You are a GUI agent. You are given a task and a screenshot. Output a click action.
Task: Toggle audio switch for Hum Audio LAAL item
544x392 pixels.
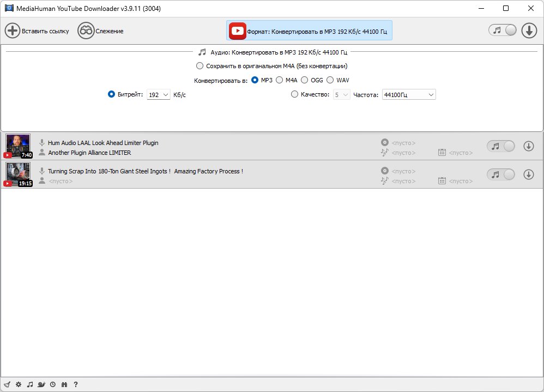[500, 146]
